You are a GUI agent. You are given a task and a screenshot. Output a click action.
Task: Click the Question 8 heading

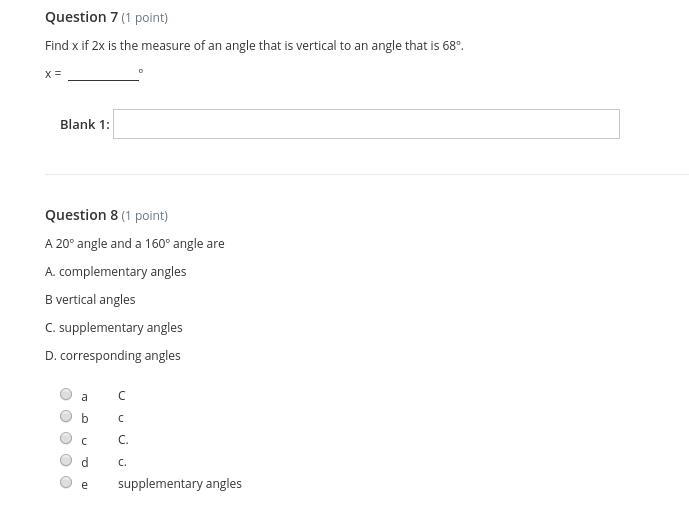[x=82, y=215]
